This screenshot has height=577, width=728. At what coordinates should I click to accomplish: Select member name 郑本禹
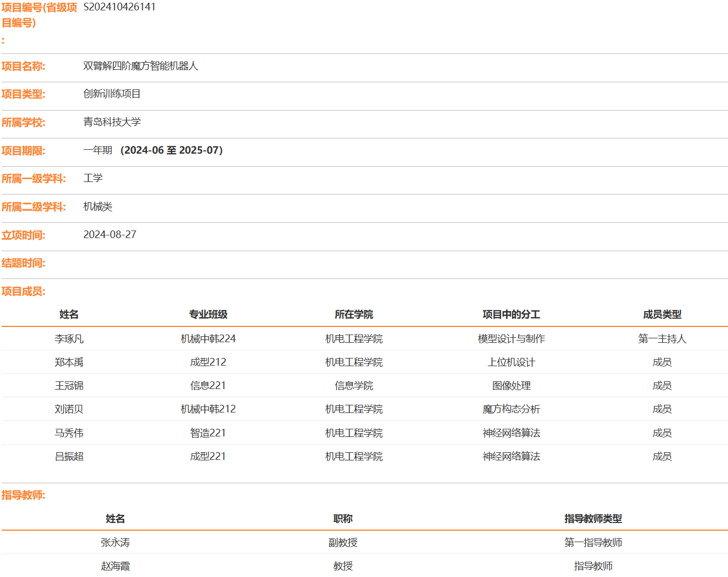[x=69, y=362]
